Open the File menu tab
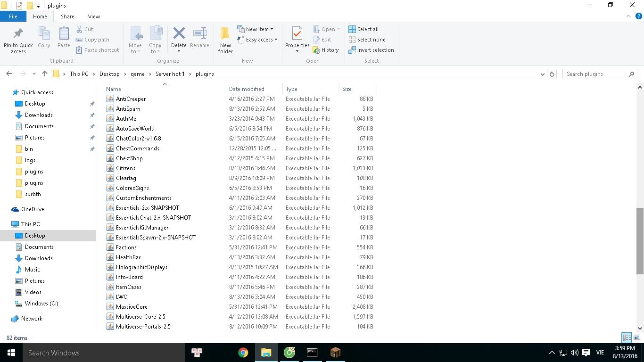Viewport: 644px width, 362px height. (13, 16)
